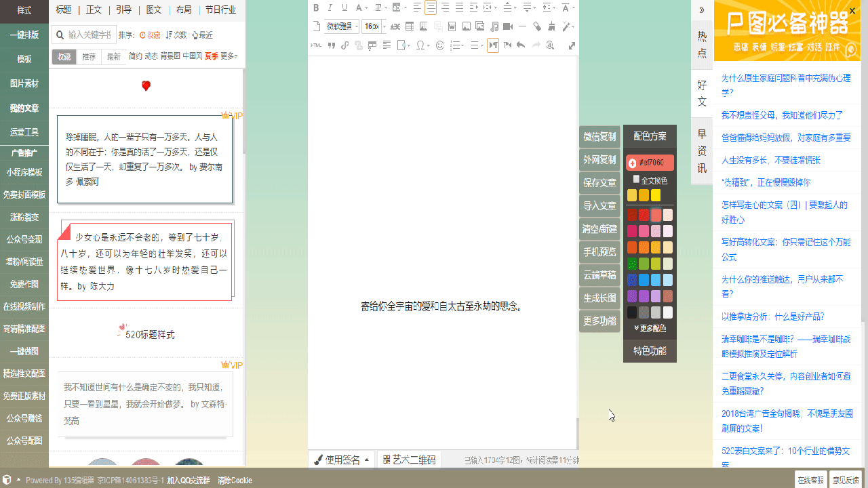Switch editor to HTML source view

316,45
